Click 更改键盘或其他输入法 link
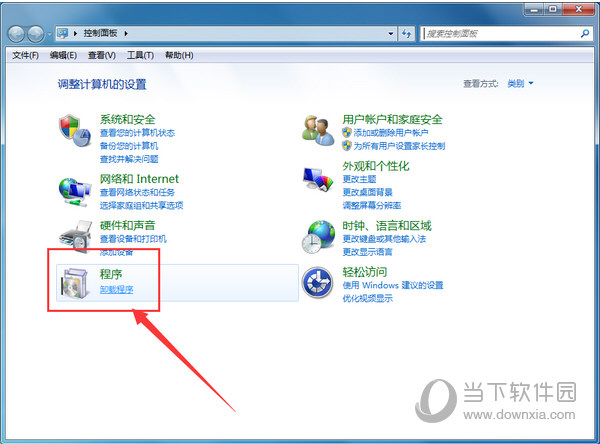The width and height of the screenshot is (600, 444). pyautogui.click(x=384, y=239)
